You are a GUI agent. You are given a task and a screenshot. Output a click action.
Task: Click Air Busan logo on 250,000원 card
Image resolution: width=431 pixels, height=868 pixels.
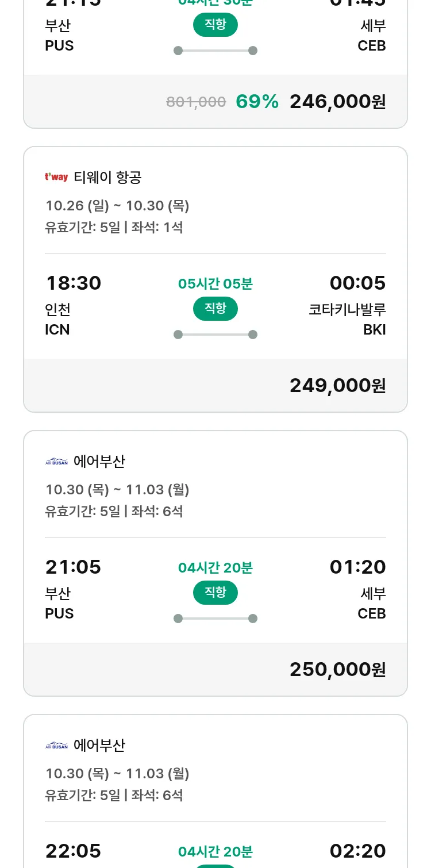[x=56, y=462]
